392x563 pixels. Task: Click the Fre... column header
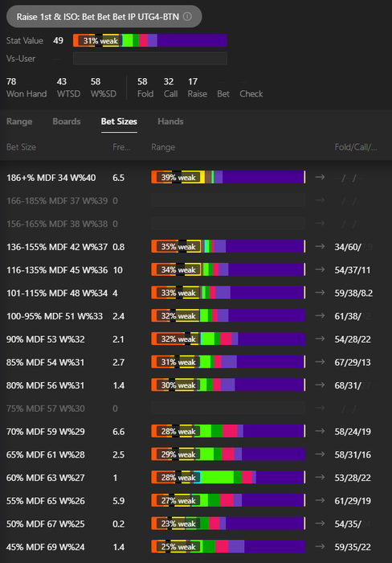pyautogui.click(x=121, y=147)
